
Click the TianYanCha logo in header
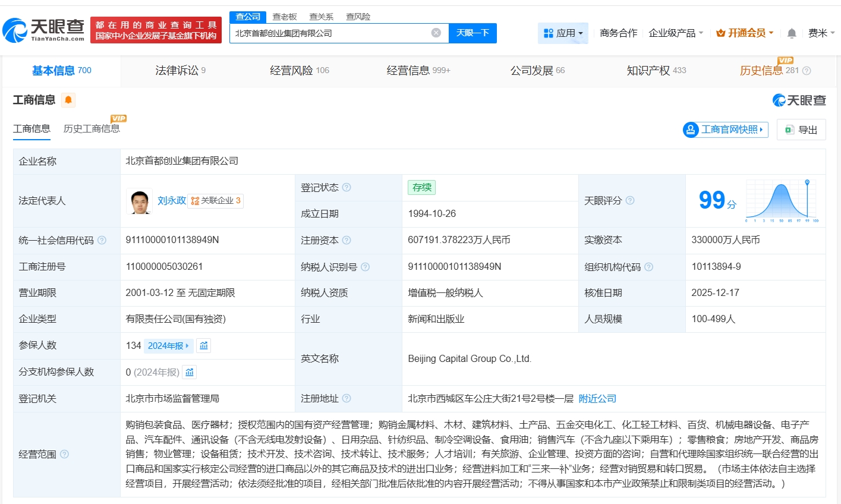click(44, 30)
